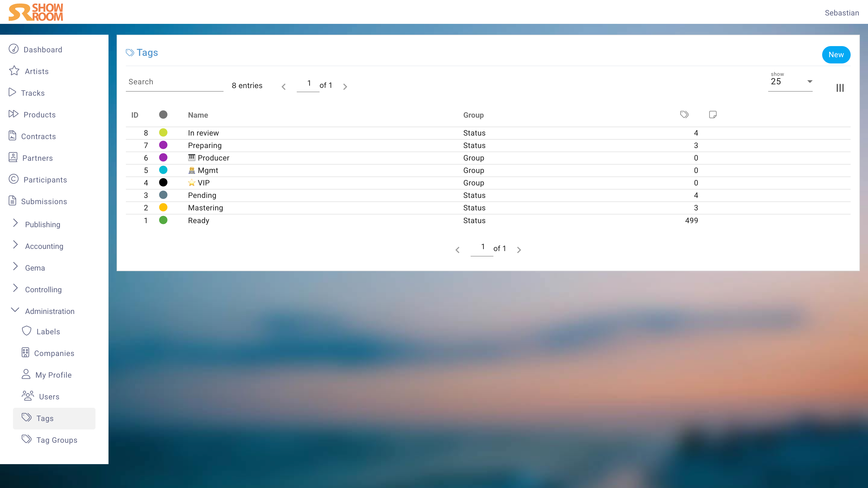The width and height of the screenshot is (868, 488).
Task: Click the Contracts document icon
Action: click(12, 136)
